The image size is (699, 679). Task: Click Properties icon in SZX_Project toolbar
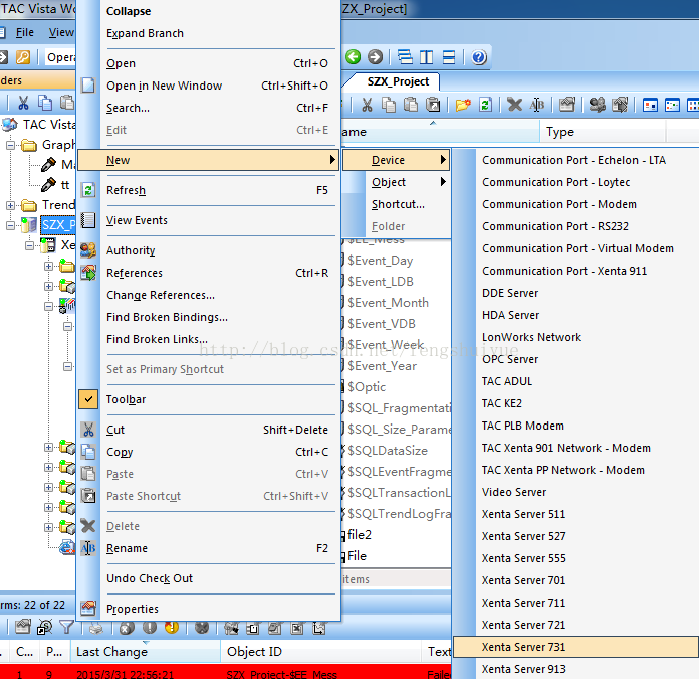(x=567, y=105)
